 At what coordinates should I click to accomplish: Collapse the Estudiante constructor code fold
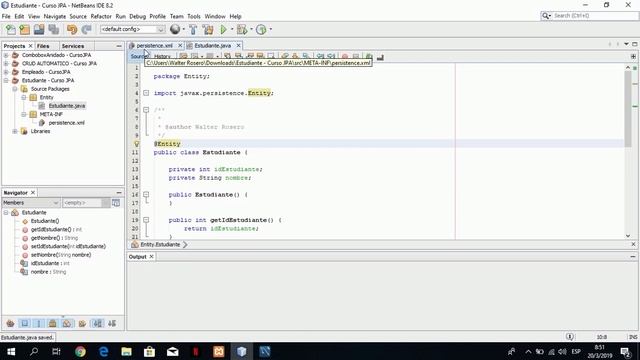tap(146, 195)
